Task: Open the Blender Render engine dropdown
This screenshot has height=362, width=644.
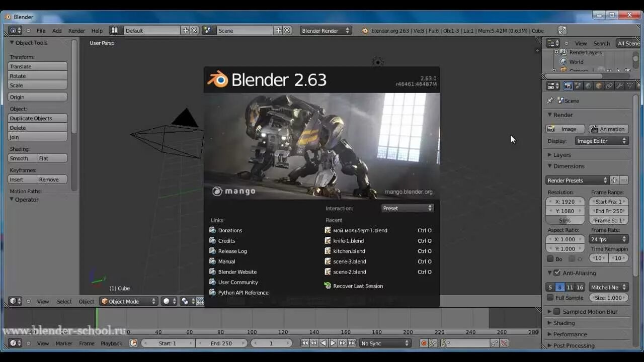Action: click(x=326, y=31)
